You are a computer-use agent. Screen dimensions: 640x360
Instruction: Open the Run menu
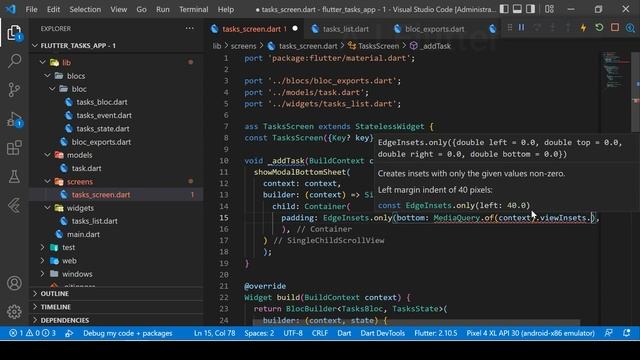(163, 9)
